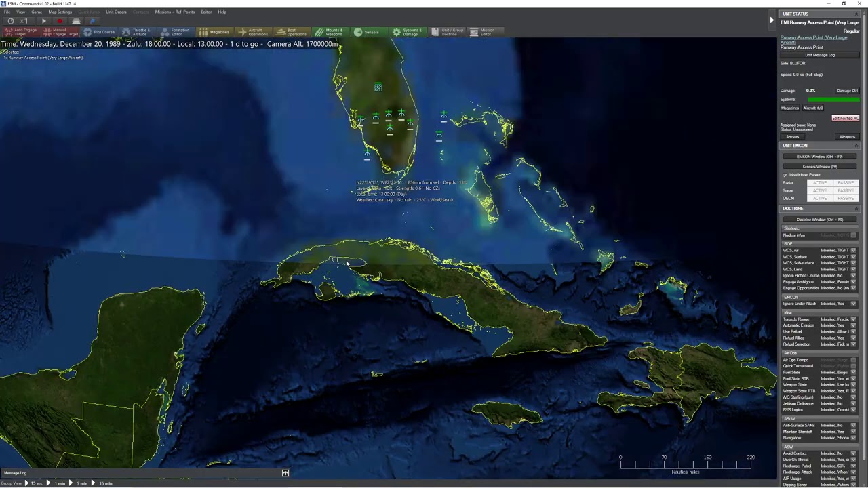
Task: Open the Editor menu
Action: tap(206, 12)
